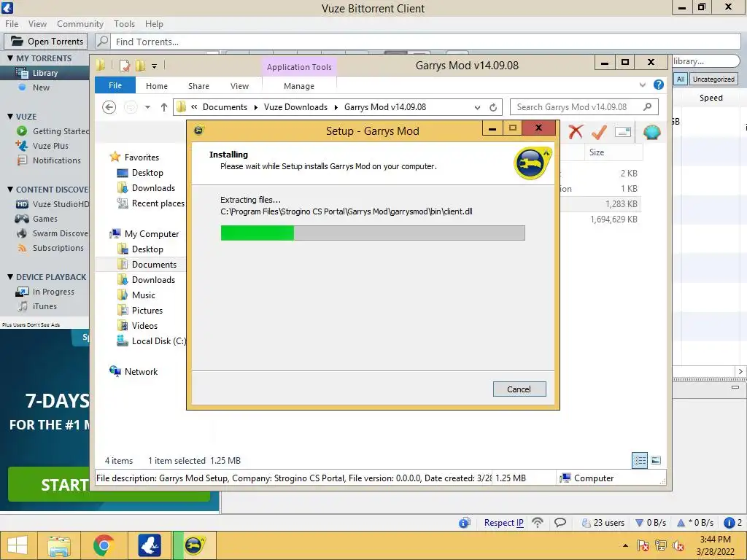Open Google Chrome from the taskbar

104,545
